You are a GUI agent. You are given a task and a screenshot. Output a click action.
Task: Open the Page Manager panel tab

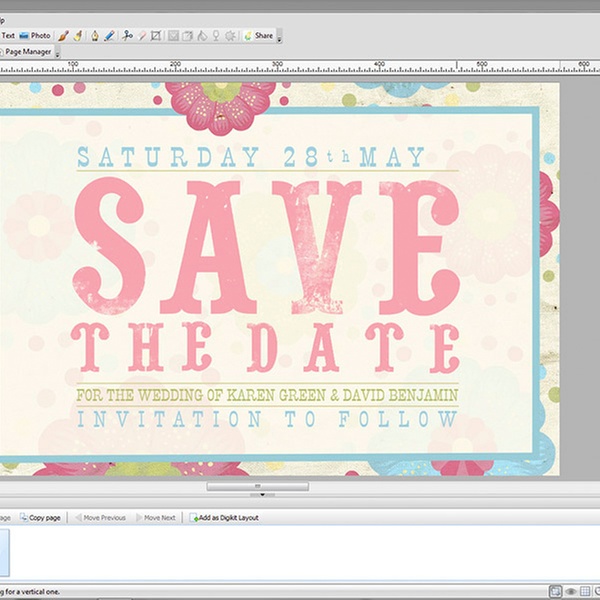click(x=27, y=51)
